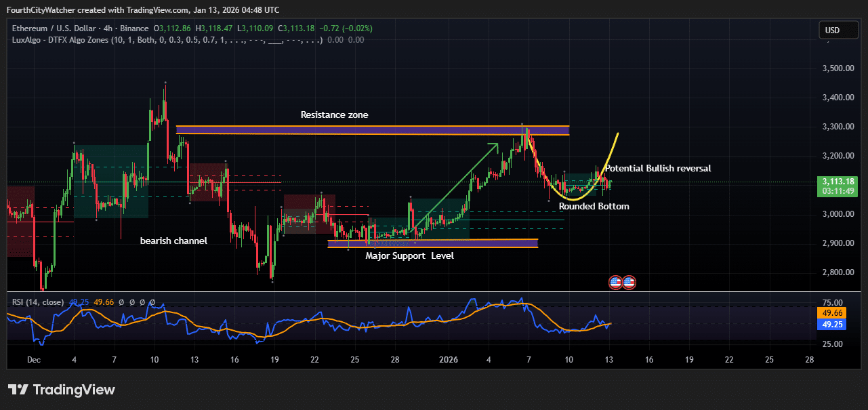
Task: Click the low price value 3,110.09
Action: tap(256, 28)
